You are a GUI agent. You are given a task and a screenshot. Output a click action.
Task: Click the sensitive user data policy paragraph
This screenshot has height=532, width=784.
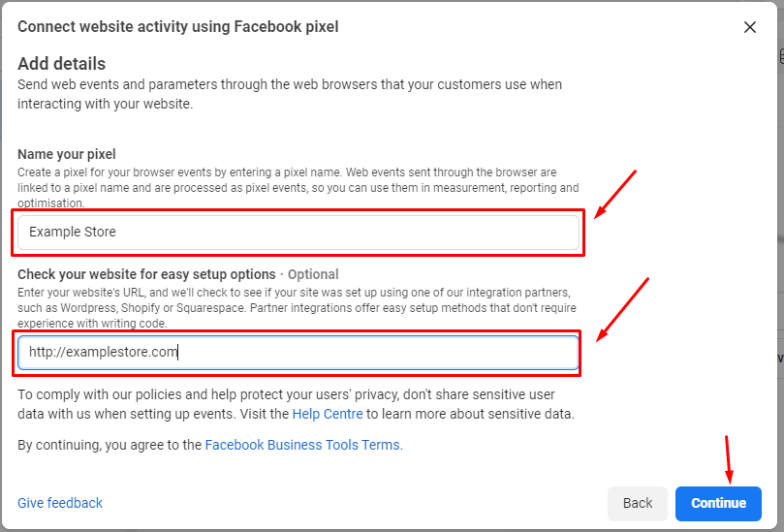click(x=296, y=404)
